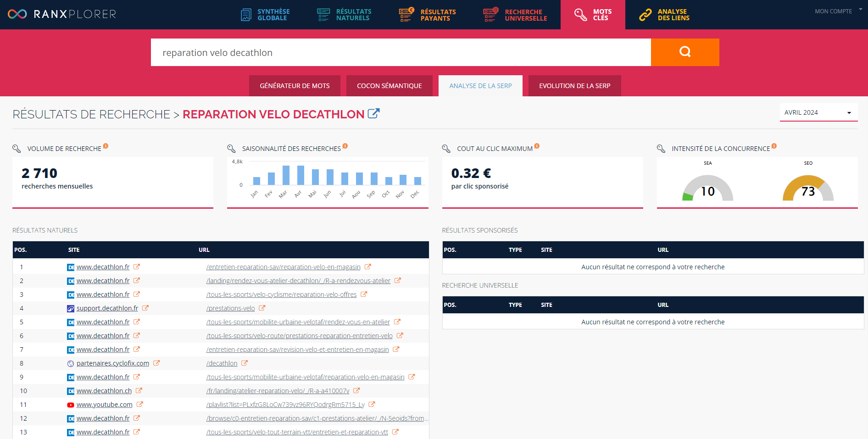
Task: Click the Ranxplorer logo
Action: point(62,14)
